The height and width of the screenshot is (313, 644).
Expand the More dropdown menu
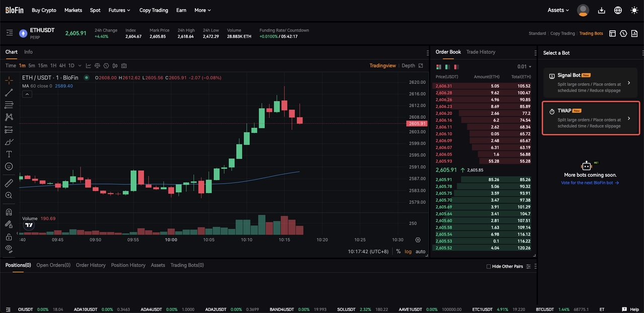coord(202,10)
